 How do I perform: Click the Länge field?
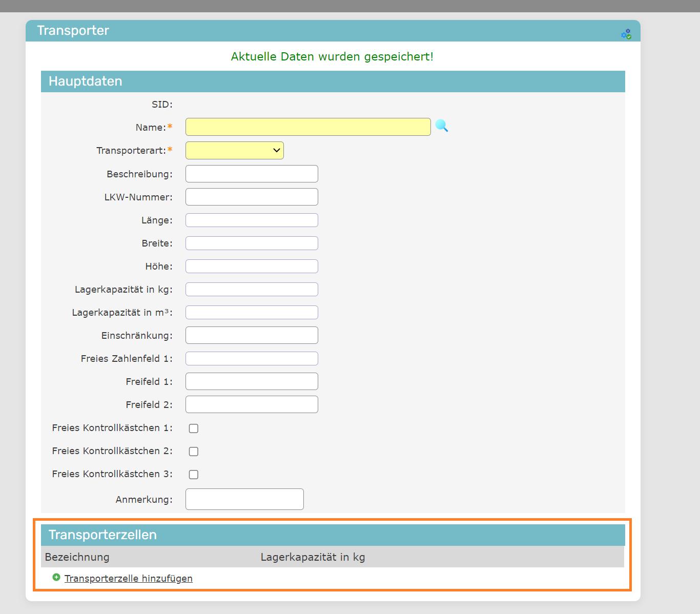coord(252,220)
